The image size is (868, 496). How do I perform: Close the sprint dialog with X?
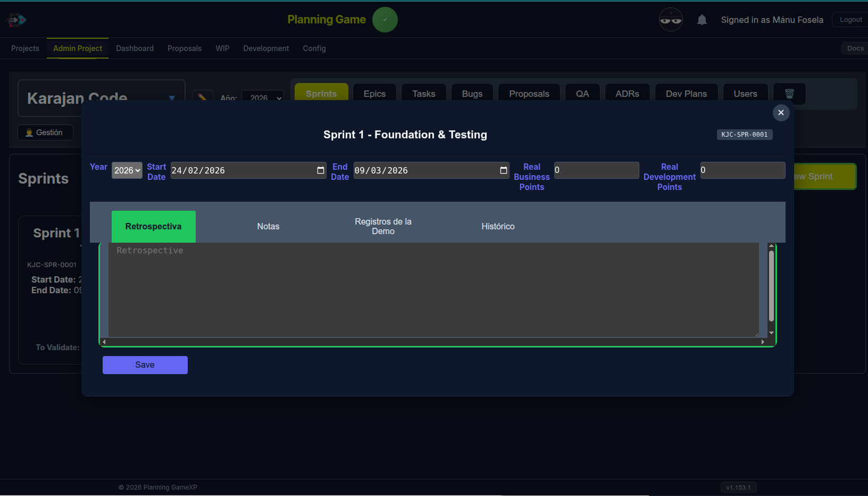780,113
